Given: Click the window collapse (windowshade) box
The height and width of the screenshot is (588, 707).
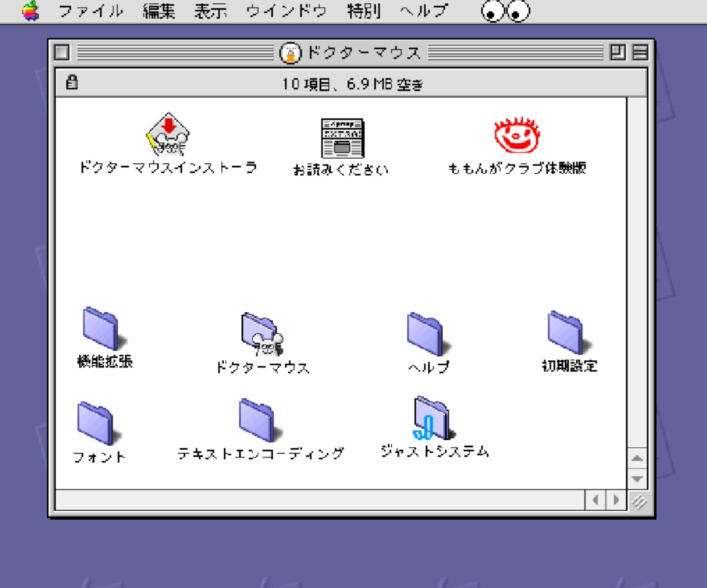Looking at the screenshot, I should tap(640, 52).
